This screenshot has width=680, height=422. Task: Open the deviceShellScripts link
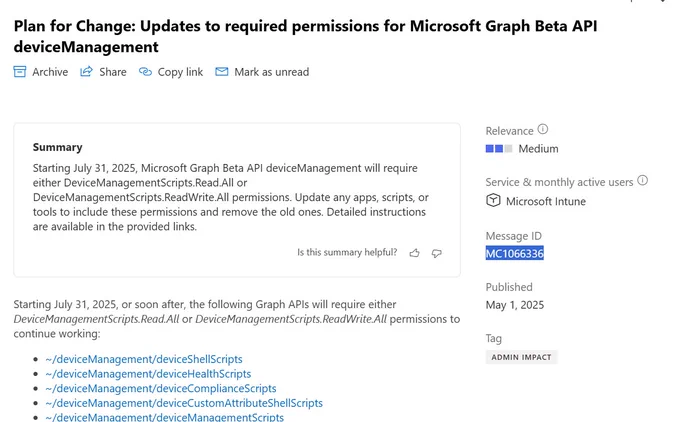pos(144,359)
